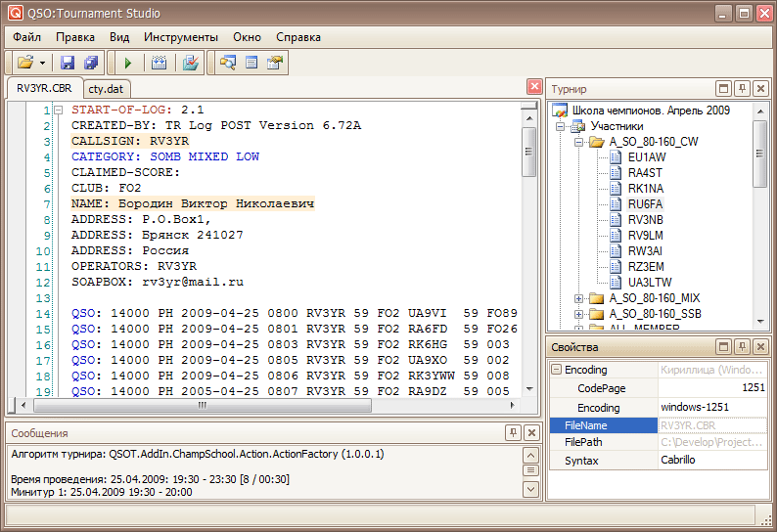
Task: Click the chart with checkmark toolbar icon
Action: (192, 63)
